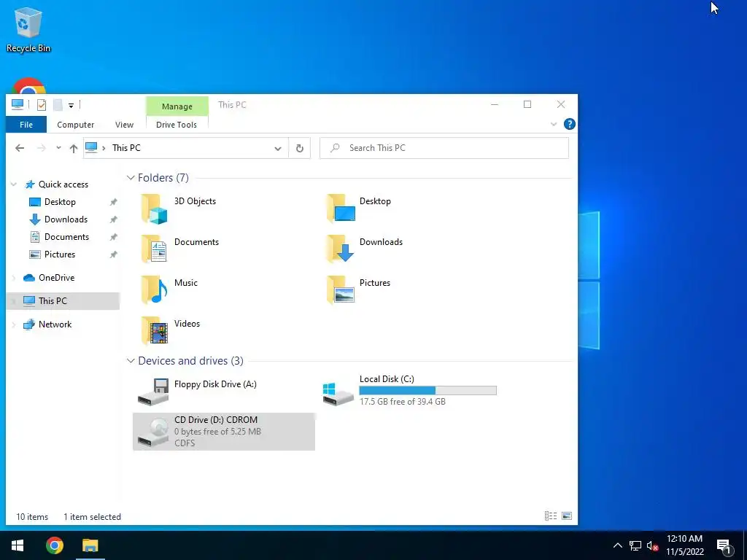Show hidden system tray icons
Image resolution: width=747 pixels, height=560 pixels.
[617, 545]
